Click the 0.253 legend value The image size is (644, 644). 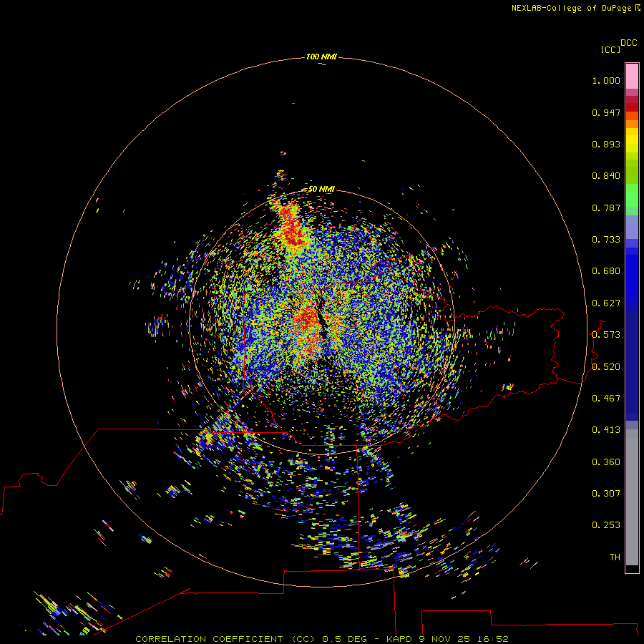[606, 525]
